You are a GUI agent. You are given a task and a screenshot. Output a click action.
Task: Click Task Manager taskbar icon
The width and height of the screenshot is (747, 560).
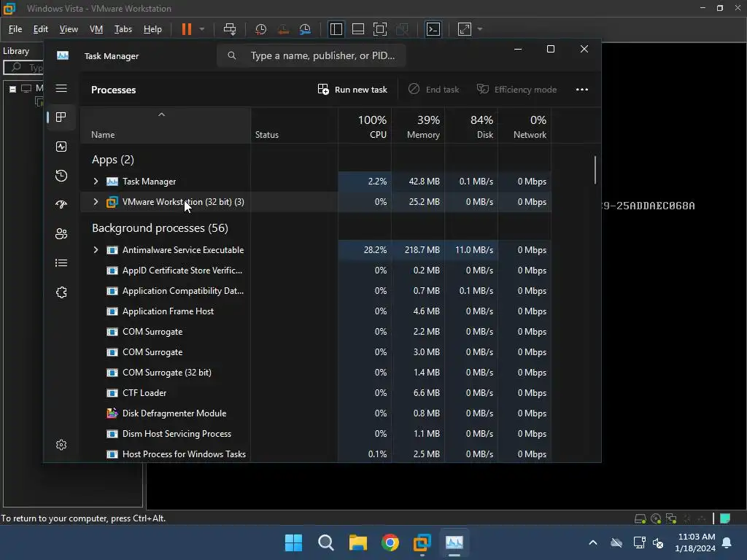454,542
